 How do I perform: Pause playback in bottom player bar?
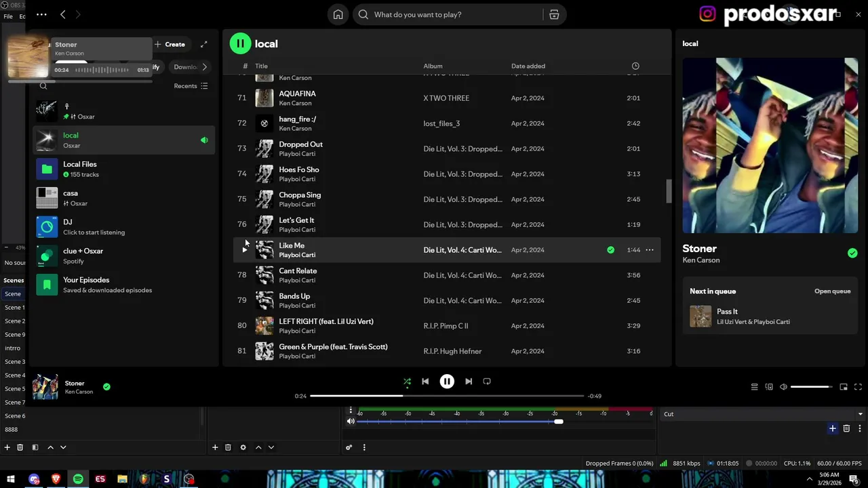point(447,382)
